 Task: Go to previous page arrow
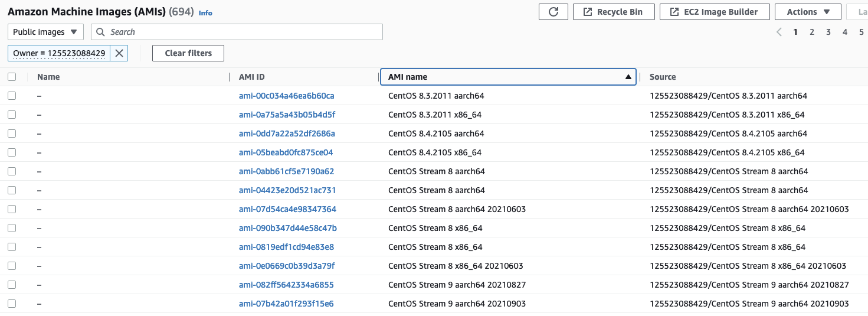tap(779, 32)
